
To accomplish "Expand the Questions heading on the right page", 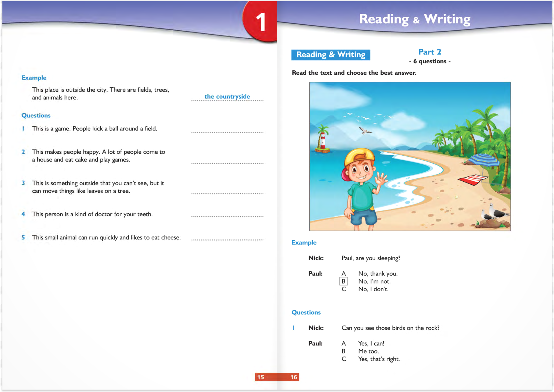I will click(306, 312).
